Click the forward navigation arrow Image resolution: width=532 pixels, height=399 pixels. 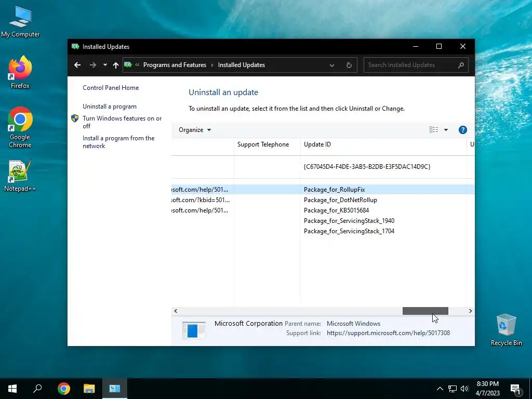click(x=93, y=65)
